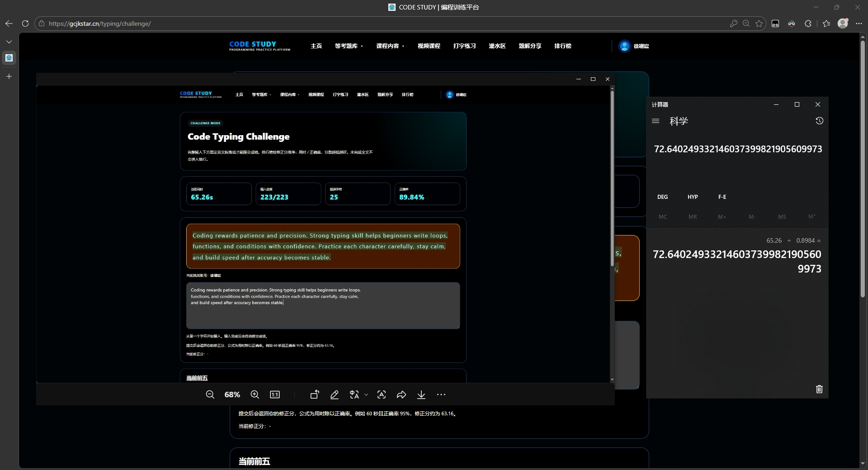
Task: Zoom in using the image viewer magnifier
Action: click(255, 395)
